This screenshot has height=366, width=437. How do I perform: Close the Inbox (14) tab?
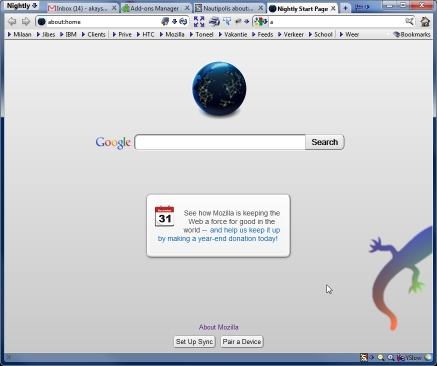114,8
